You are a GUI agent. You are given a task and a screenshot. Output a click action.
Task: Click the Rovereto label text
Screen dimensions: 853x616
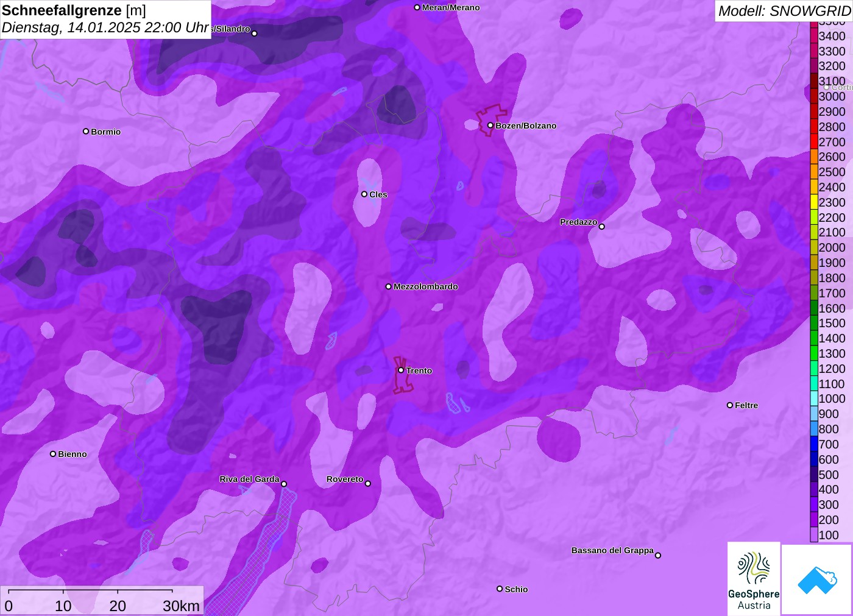[345, 479]
